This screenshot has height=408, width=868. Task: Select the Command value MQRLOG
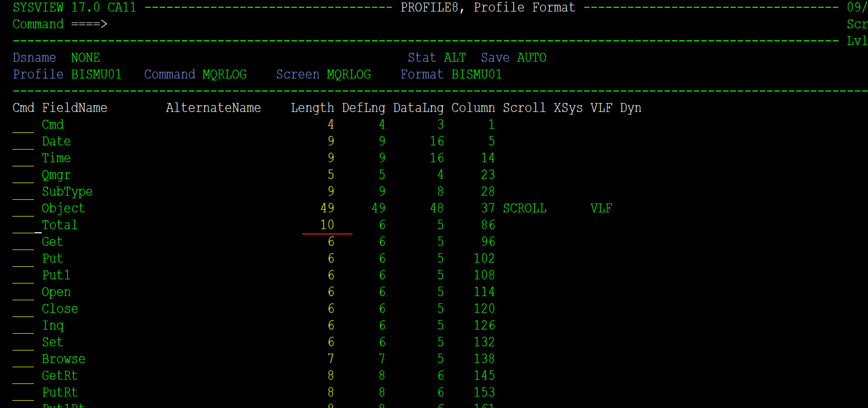[224, 74]
